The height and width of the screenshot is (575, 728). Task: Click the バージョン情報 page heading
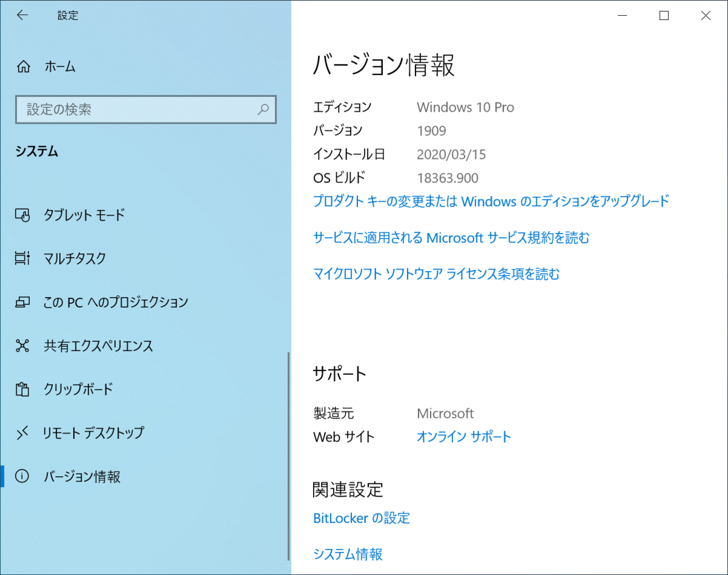(x=383, y=66)
